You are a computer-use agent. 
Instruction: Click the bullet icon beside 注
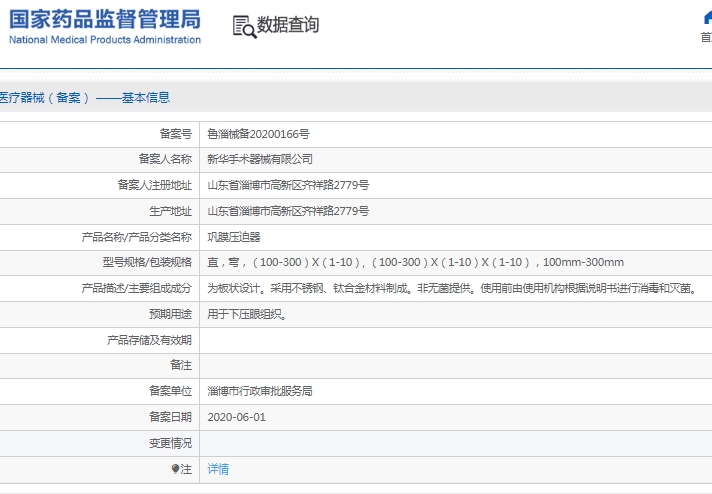click(175, 469)
